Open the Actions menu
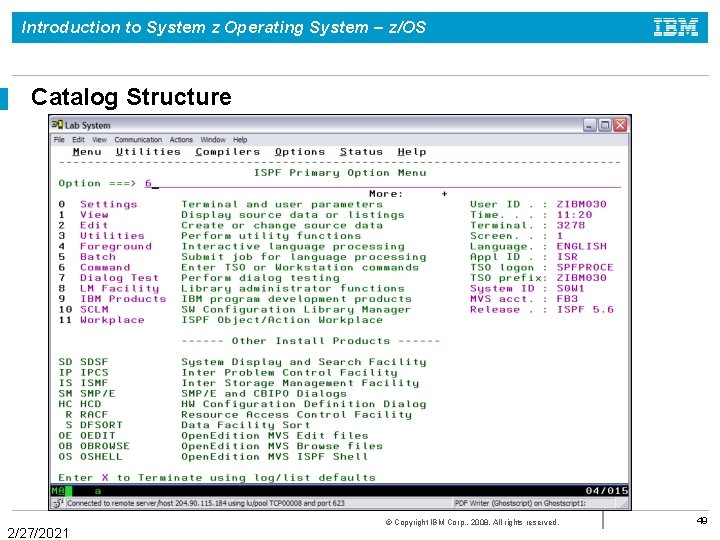The width and height of the screenshot is (720, 540). 181,140
